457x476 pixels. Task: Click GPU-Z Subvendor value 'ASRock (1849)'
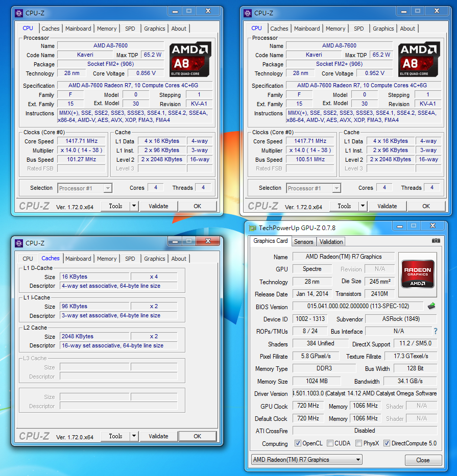coord(401,319)
